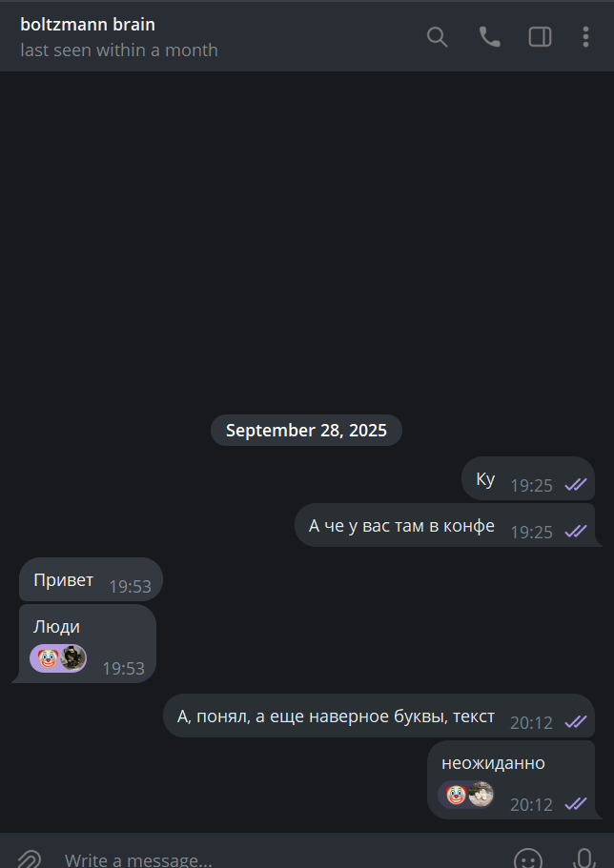Screen dimensions: 614x868
Task: Open the three-dot more options menu
Action: [585, 37]
